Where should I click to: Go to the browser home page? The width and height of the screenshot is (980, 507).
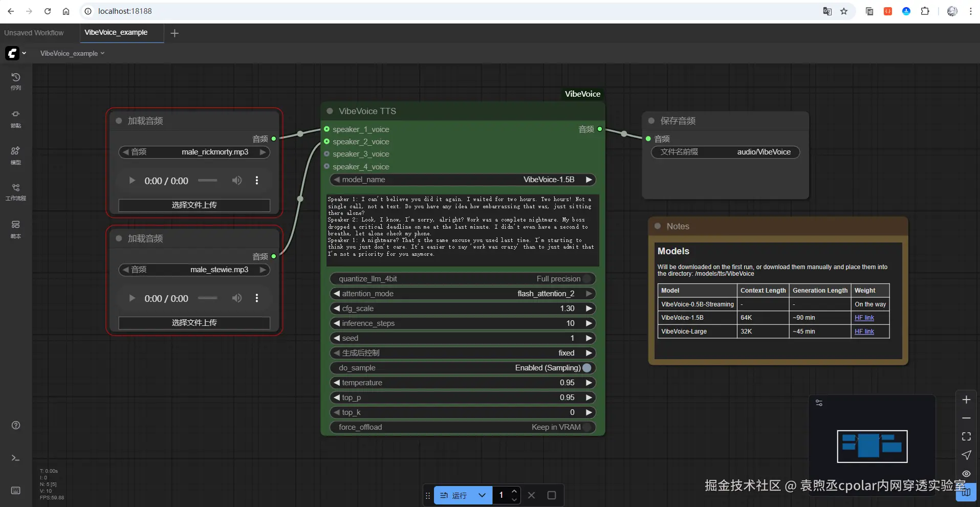[66, 11]
